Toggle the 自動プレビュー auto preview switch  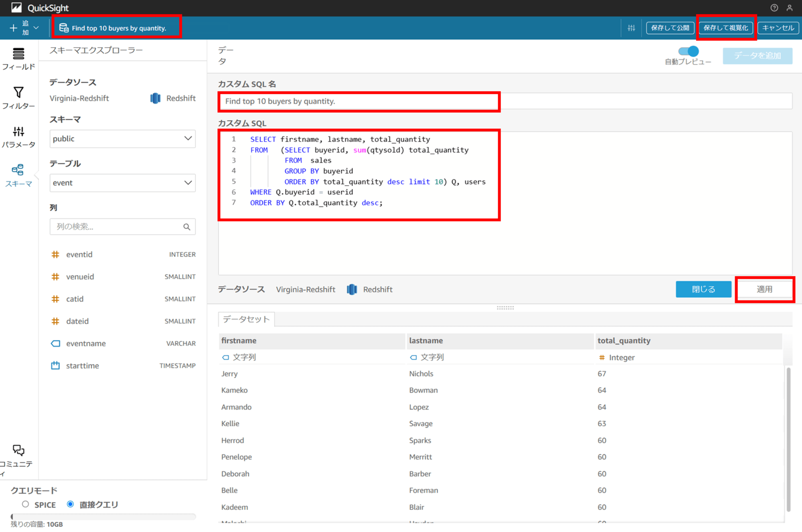pyautogui.click(x=689, y=51)
